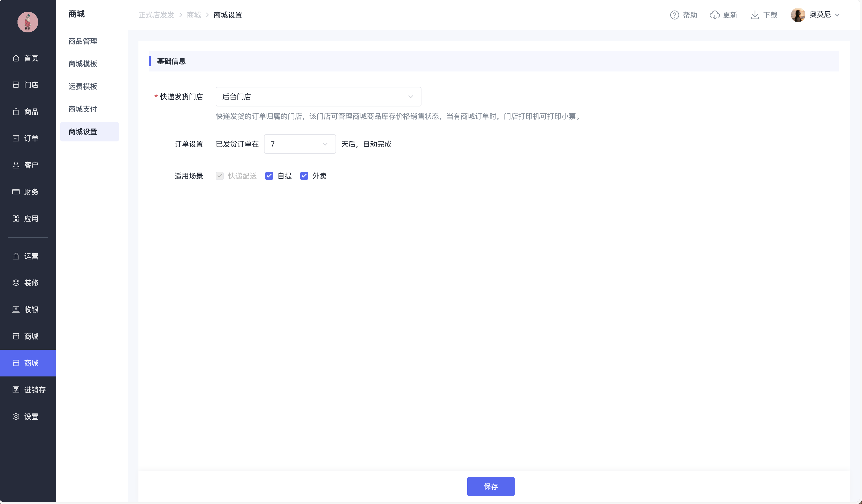
Task: Click the 奥莫尼 username
Action: coord(820,14)
